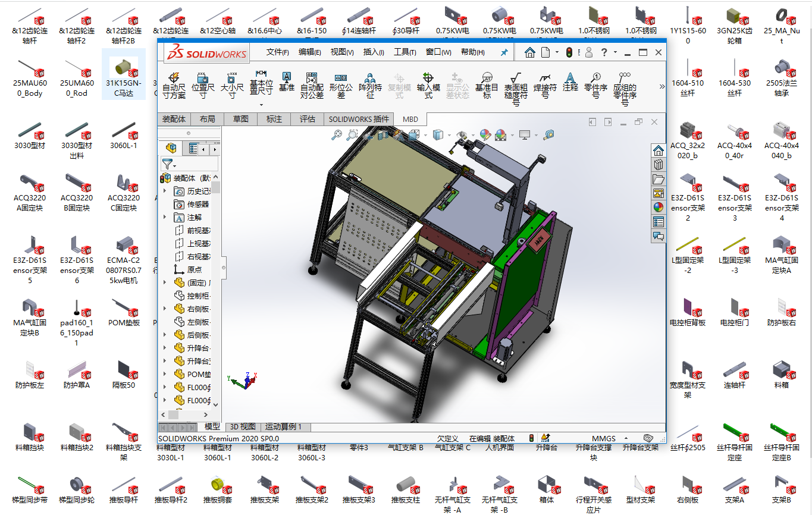The width and height of the screenshot is (812, 515).
Task: Expand the POM垫 component node
Action: point(165,374)
